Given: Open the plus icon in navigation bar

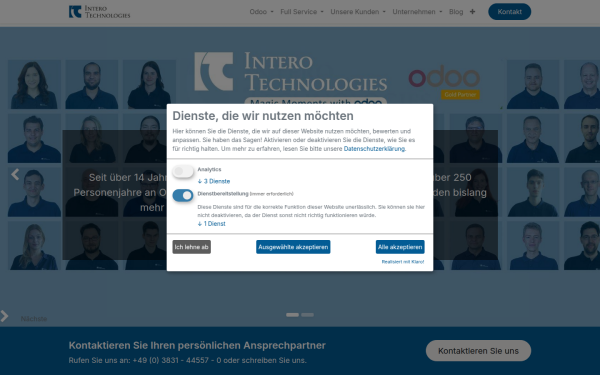Looking at the screenshot, I should click(473, 12).
